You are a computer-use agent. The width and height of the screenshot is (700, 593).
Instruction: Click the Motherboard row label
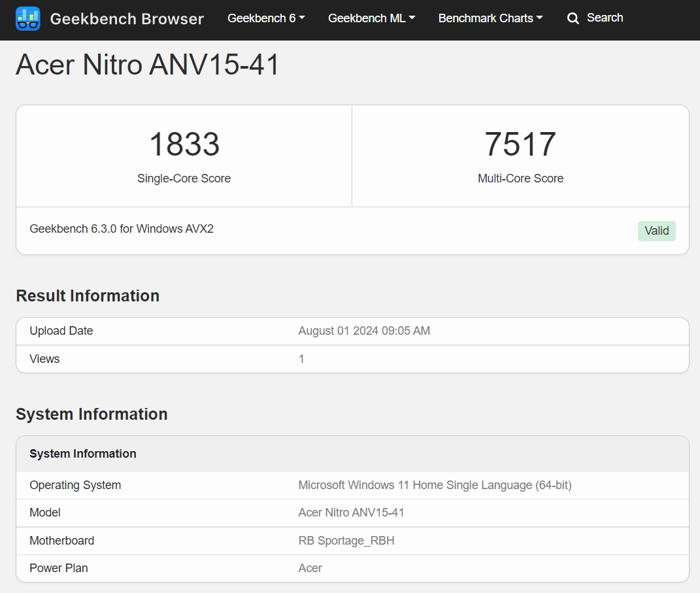pos(61,541)
